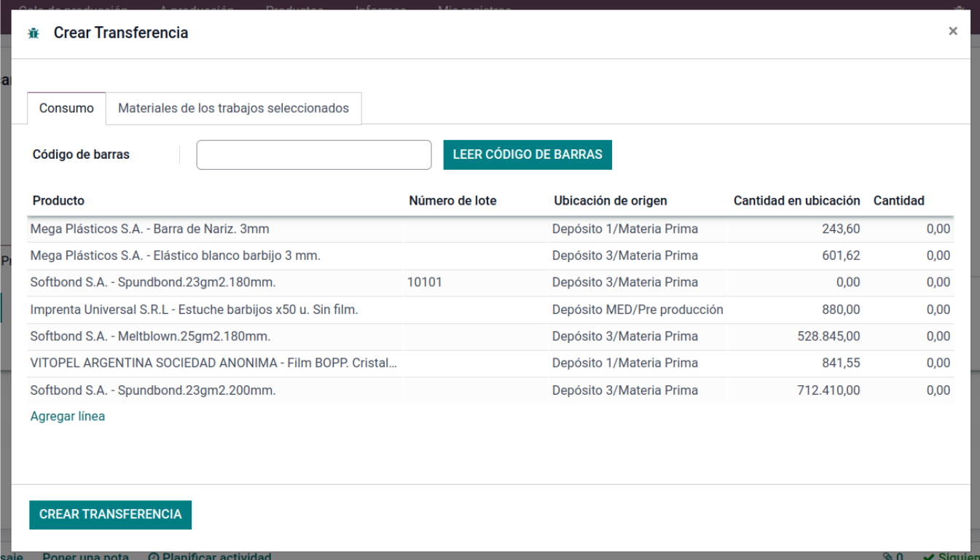Click the Agregar línea link
This screenshot has width=980, height=560.
68,417
